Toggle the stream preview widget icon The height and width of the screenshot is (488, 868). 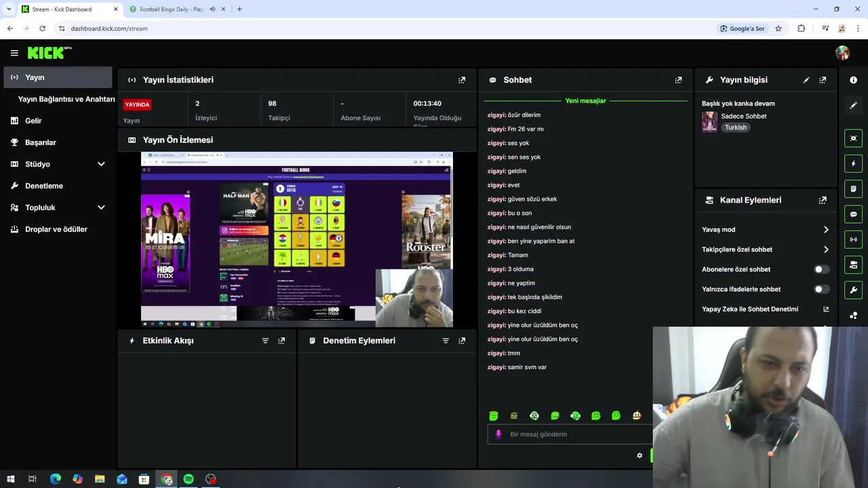coord(853,138)
